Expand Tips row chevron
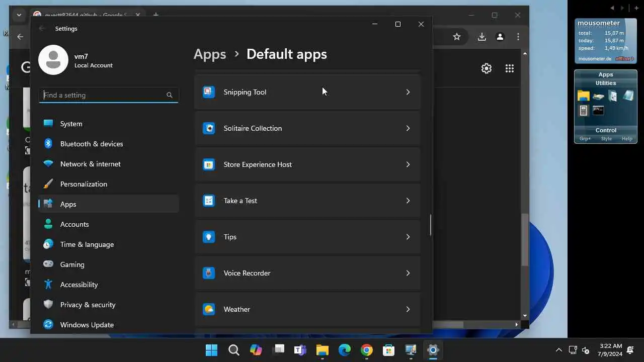The width and height of the screenshot is (644, 362). coord(408,237)
